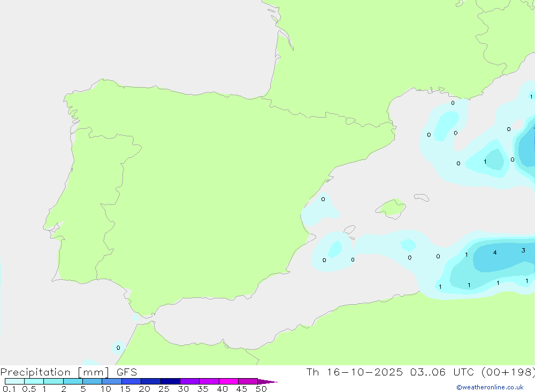Select the legend swatch between 0.5 and 1
This screenshot has height=392, width=535.
pos(34,381)
